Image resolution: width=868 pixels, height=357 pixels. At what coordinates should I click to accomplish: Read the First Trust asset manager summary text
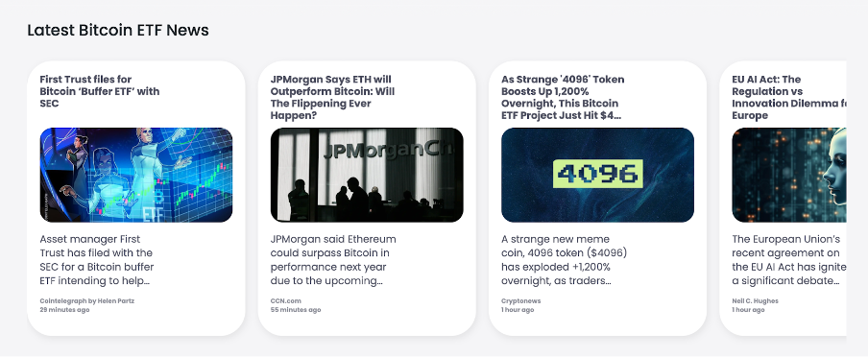click(x=97, y=259)
